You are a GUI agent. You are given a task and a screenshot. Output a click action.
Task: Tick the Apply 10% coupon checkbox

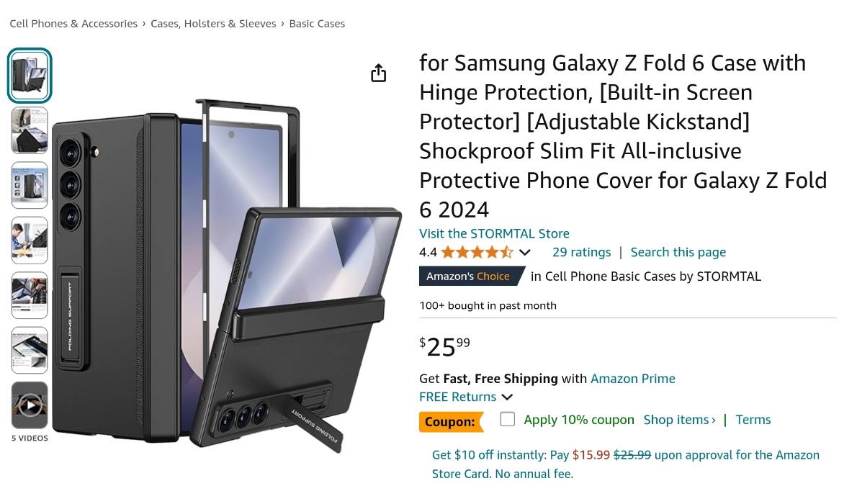508,419
